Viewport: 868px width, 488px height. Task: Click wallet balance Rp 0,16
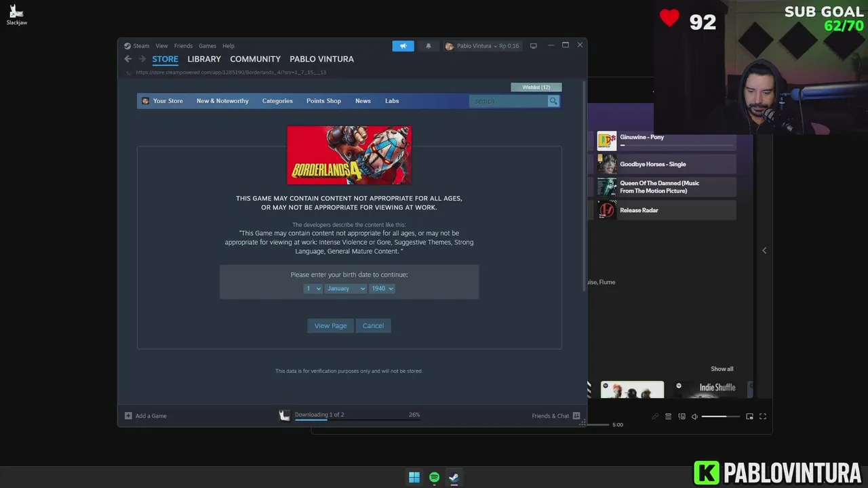(509, 46)
